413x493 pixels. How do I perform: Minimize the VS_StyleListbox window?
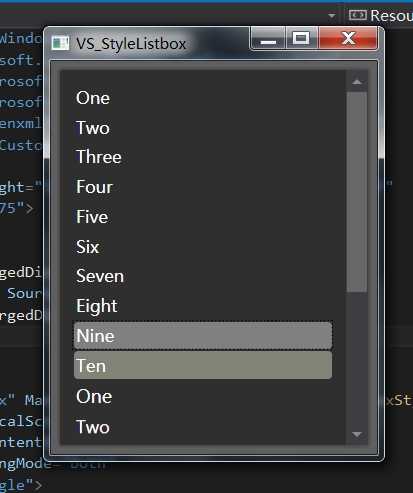(x=268, y=38)
